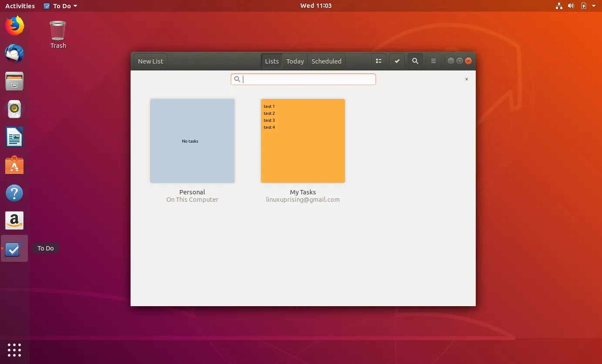Image resolution: width=602 pixels, height=364 pixels.
Task: Launch Firefox from the dock
Action: tap(14, 26)
